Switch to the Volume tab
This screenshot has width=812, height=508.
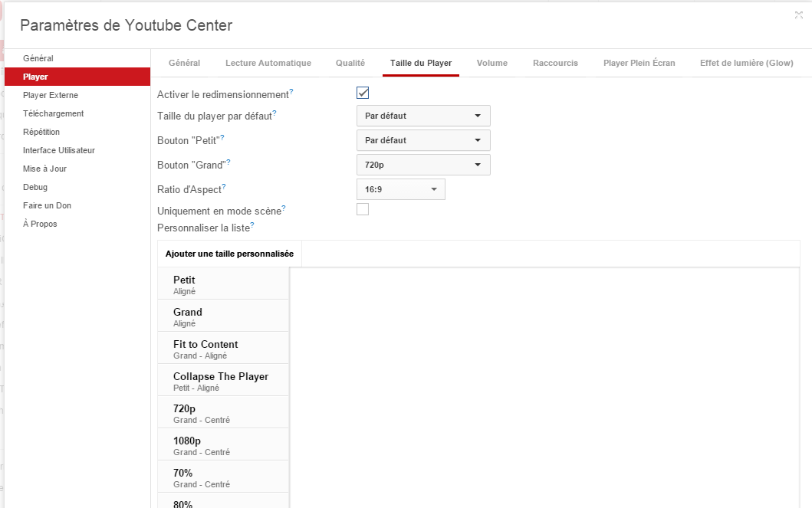[492, 63]
